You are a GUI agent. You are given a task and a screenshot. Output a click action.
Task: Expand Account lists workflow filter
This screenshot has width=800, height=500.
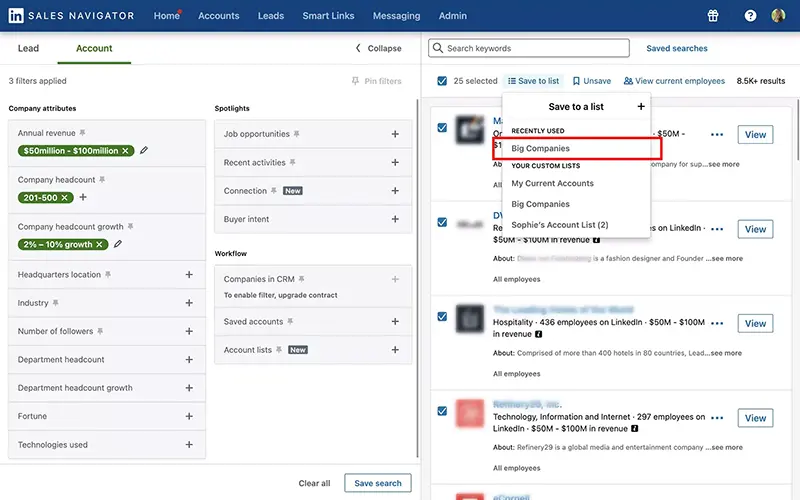click(395, 349)
